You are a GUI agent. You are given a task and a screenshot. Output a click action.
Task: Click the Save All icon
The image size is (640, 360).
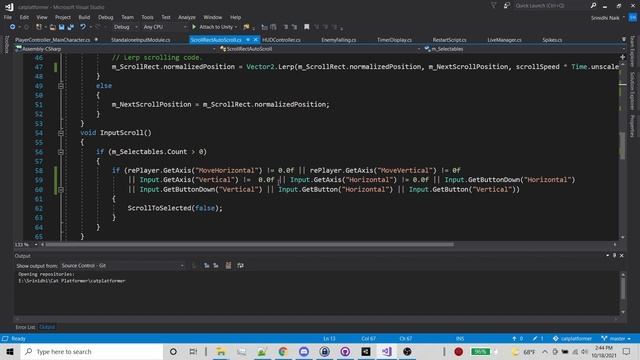pyautogui.click(x=71, y=27)
